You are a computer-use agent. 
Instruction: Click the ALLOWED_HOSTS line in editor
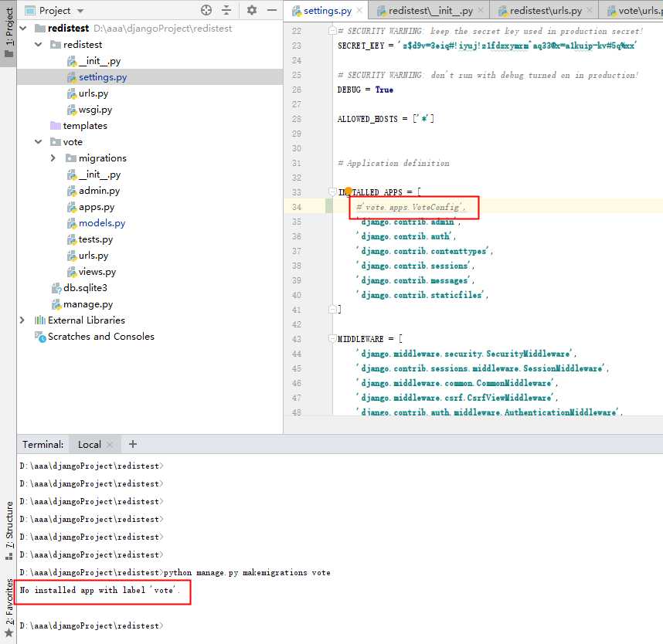point(385,119)
